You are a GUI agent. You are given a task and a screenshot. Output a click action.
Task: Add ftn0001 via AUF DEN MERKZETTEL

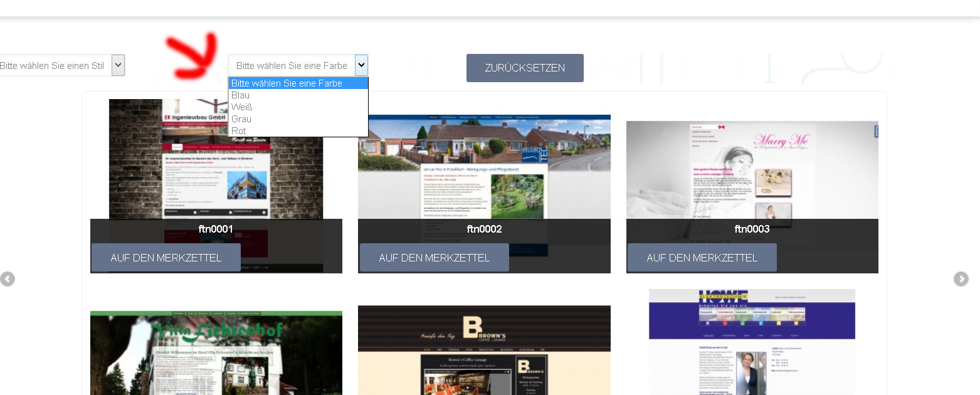pyautogui.click(x=166, y=258)
